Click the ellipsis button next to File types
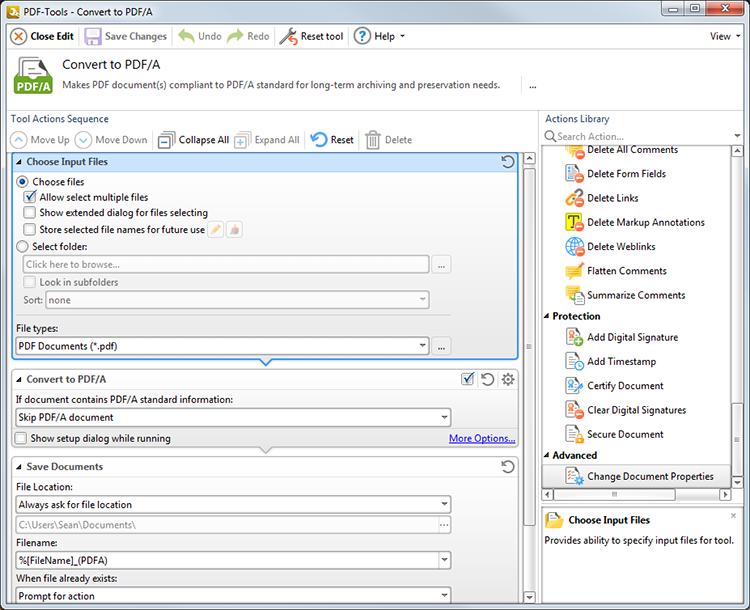750x610 pixels. 441,346
